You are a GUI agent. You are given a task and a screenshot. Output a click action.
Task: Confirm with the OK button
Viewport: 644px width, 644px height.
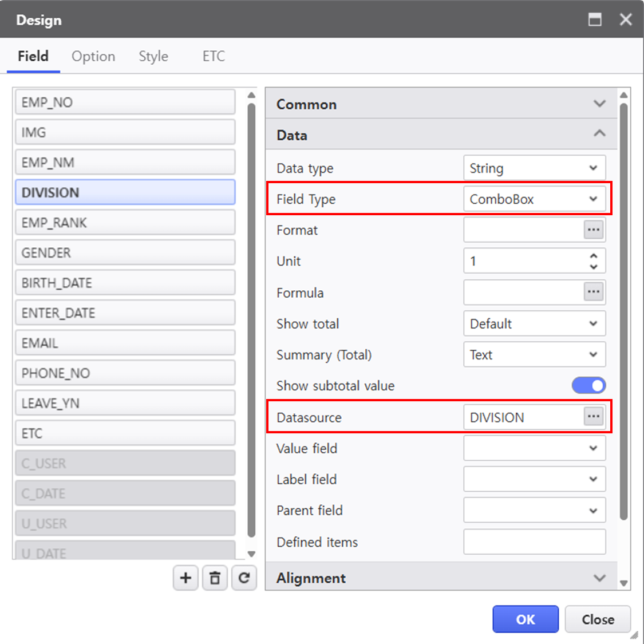click(526, 619)
